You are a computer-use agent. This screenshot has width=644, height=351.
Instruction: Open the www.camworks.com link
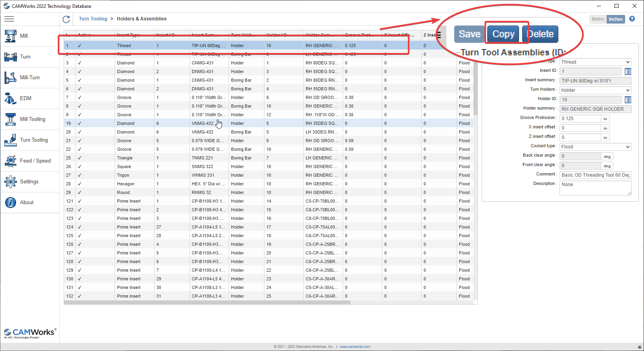tap(355, 347)
